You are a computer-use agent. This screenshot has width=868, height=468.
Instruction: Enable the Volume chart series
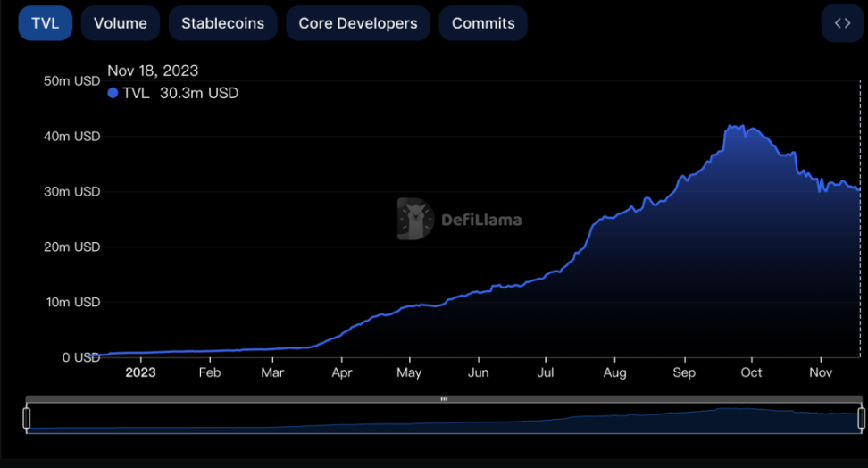(x=120, y=23)
